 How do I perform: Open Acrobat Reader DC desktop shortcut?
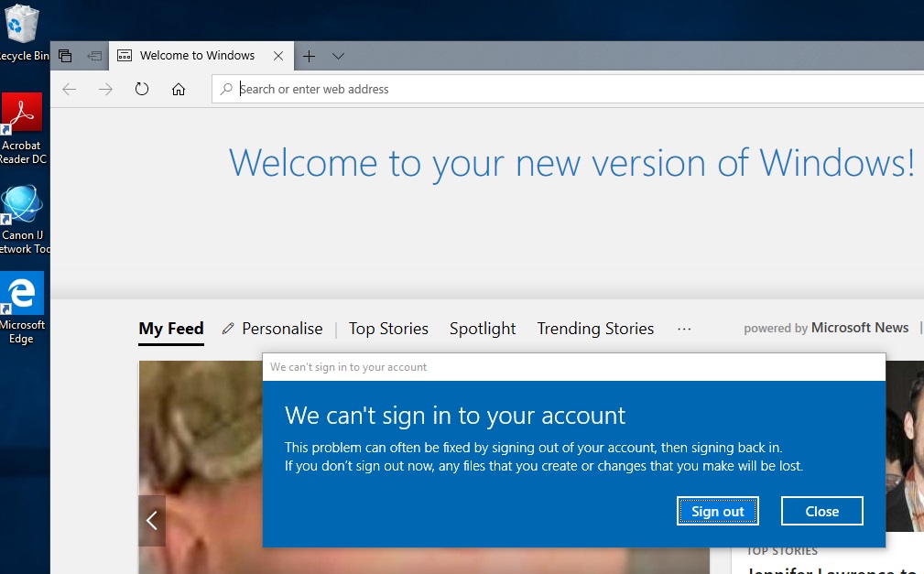(22, 128)
